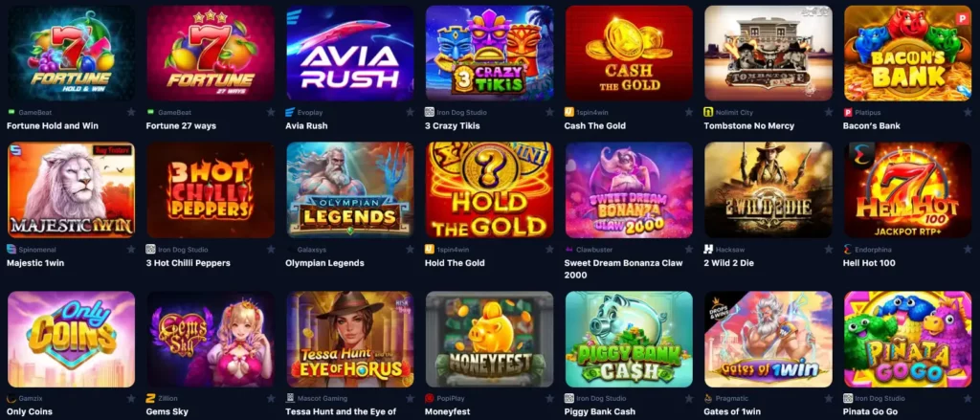
Task: Mark Tombstone No Mercy as favorite
Action: [x=828, y=112]
